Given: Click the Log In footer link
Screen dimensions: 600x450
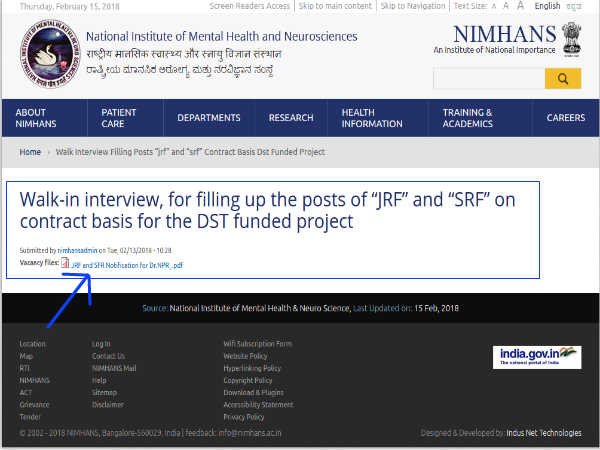Looking at the screenshot, I should tap(101, 344).
